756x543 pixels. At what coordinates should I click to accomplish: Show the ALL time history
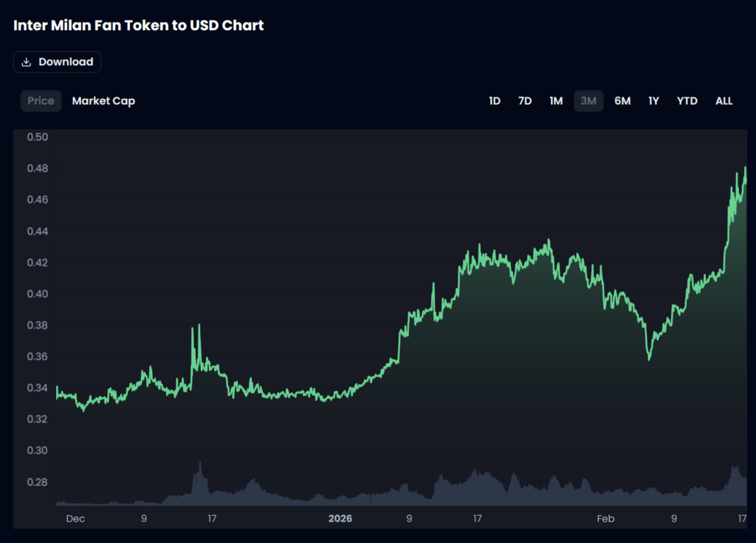[723, 100]
